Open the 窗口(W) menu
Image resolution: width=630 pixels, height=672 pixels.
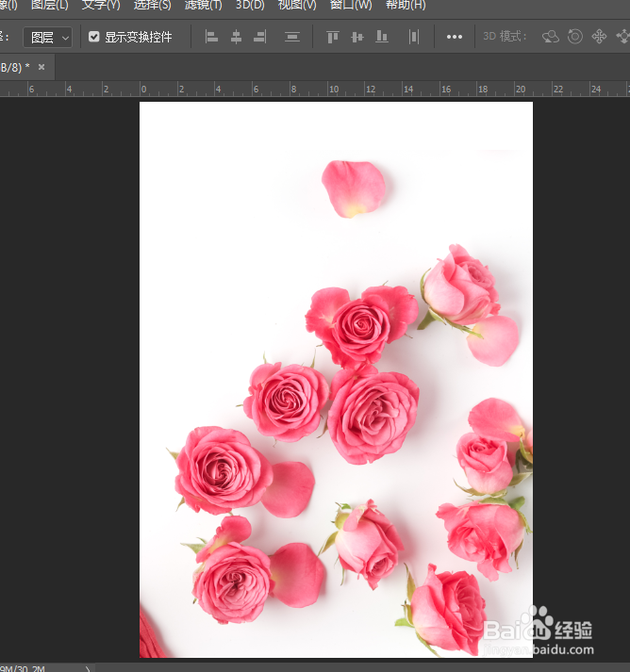(351, 5)
